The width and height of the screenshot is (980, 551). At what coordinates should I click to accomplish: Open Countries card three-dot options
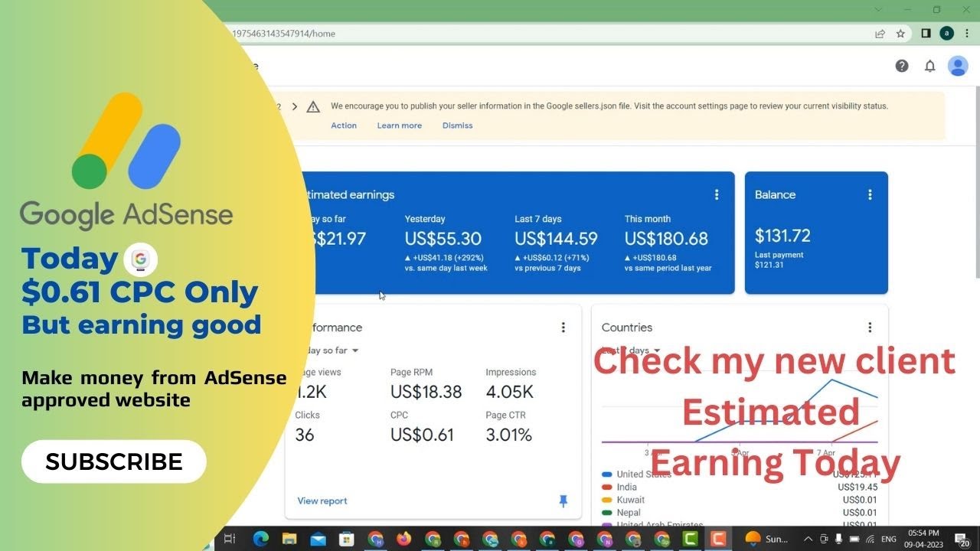coord(870,328)
